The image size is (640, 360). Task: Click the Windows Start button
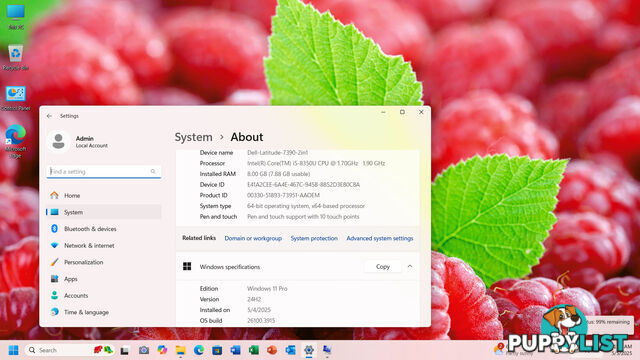[x=13, y=350]
